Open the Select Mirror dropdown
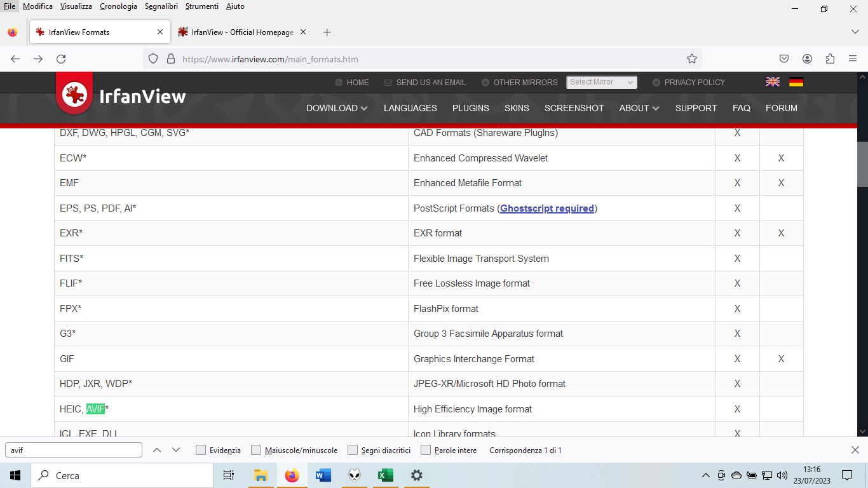Image resolution: width=868 pixels, height=488 pixels. coord(602,82)
